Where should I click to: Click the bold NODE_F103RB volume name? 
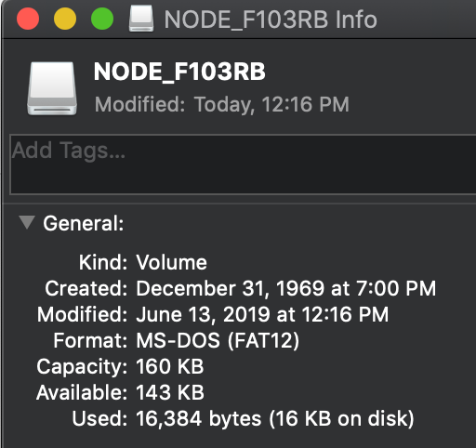[179, 72]
